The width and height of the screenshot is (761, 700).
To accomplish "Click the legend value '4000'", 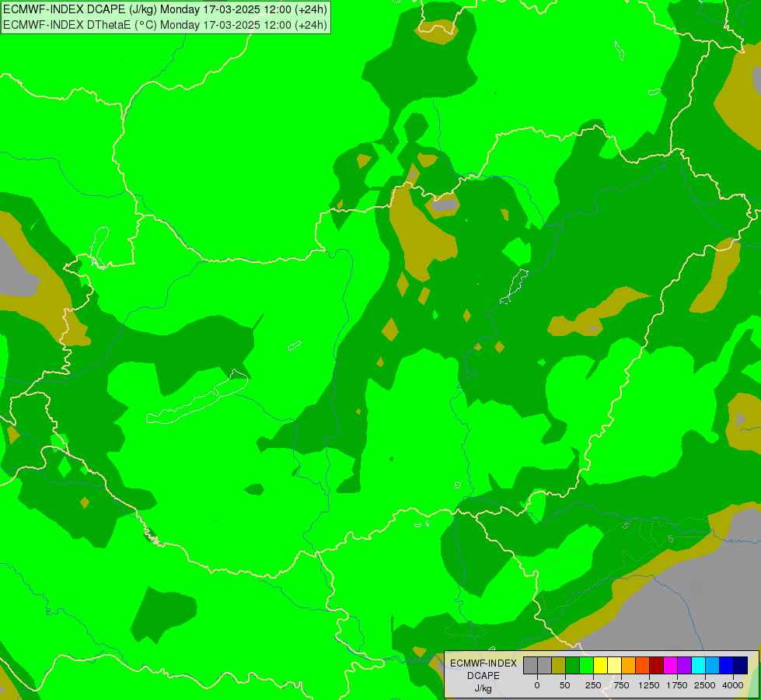I will 733,685.
